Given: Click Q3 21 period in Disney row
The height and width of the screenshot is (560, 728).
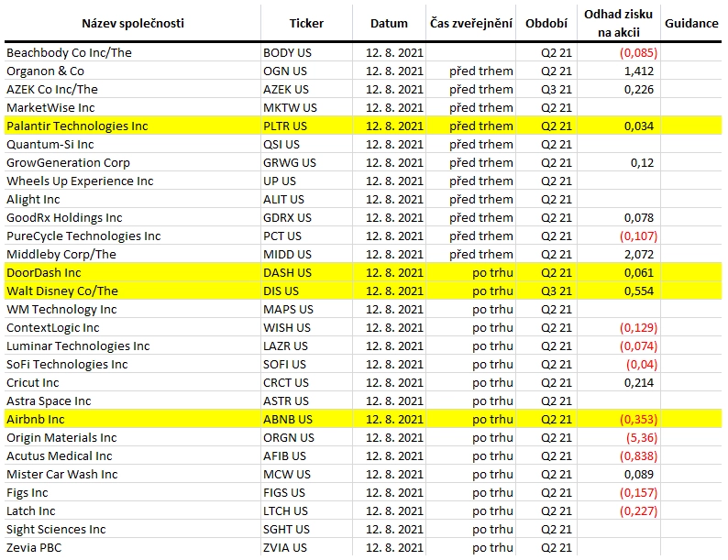Looking at the screenshot, I should coord(557,291).
